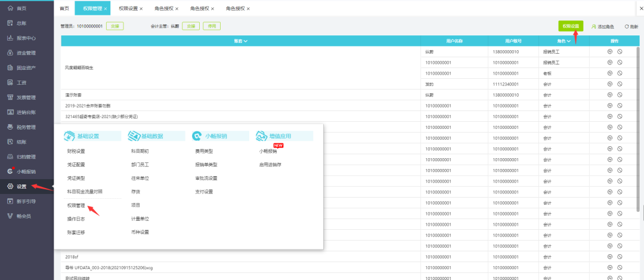Click the disable icon in the first table row

(x=620, y=52)
